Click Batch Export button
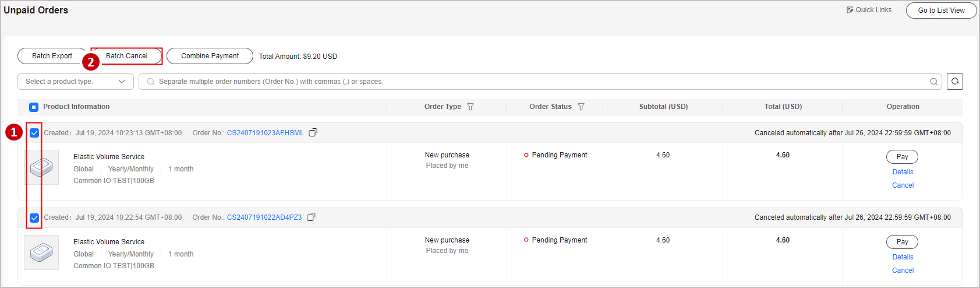980x288 pixels. [52, 56]
